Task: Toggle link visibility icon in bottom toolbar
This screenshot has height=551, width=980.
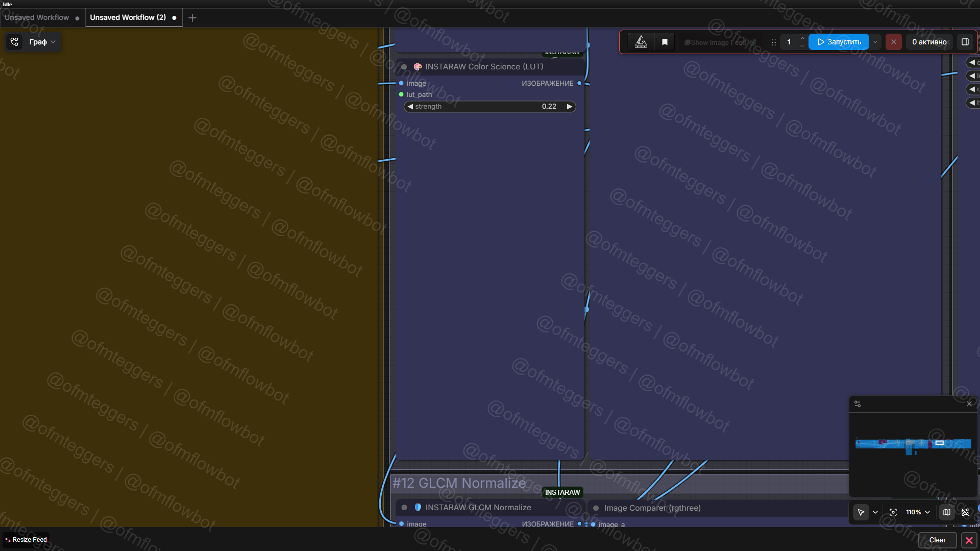Action: [965, 512]
